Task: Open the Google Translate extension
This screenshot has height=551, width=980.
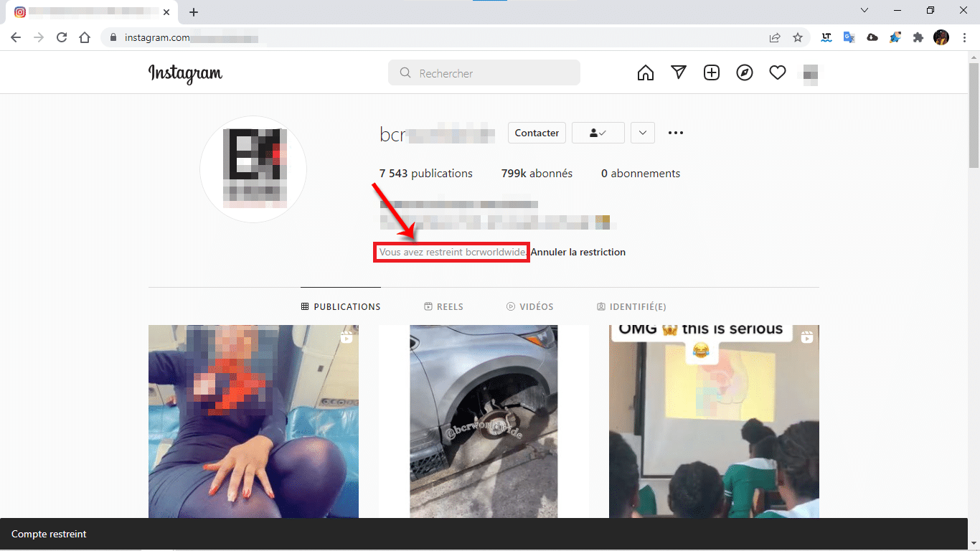Action: tap(849, 37)
